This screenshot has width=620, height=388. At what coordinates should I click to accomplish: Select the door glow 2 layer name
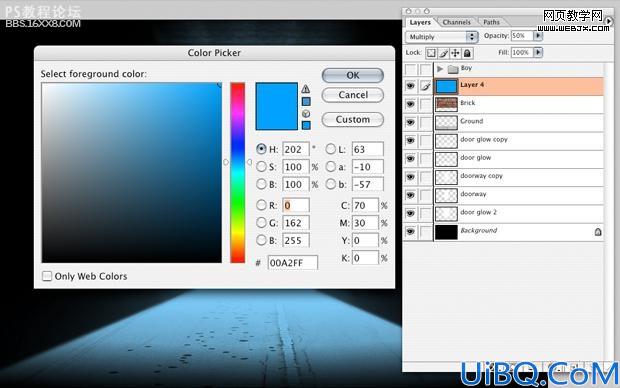click(x=478, y=212)
